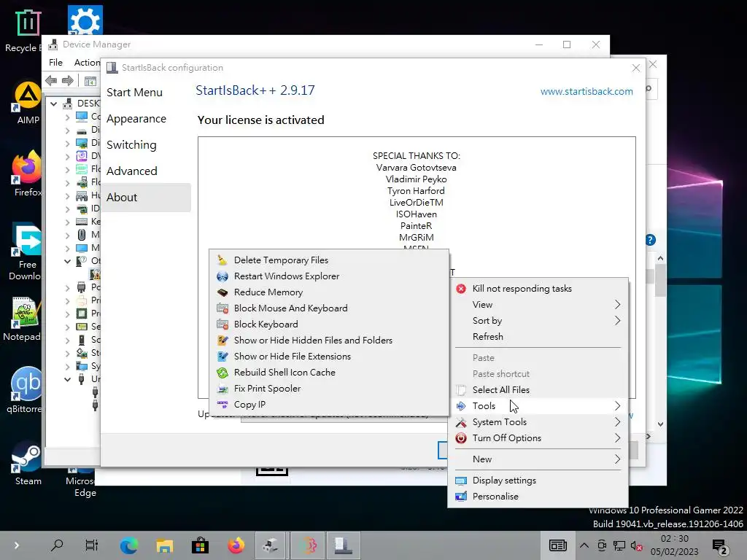
Task: Open Steam desktop shortcut
Action: pos(28,463)
